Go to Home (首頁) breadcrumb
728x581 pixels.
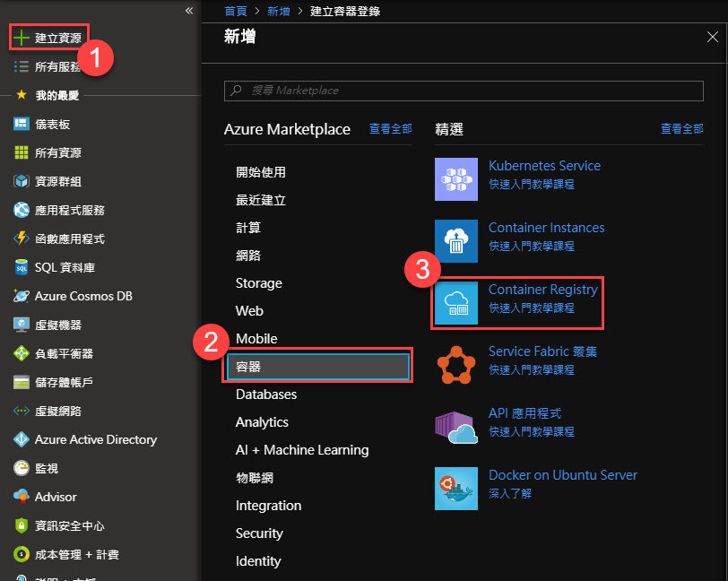tap(236, 11)
